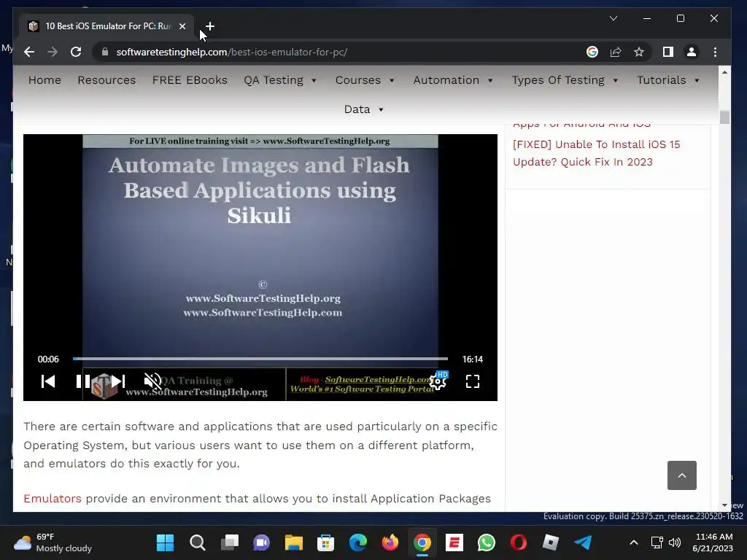Open the Chat app on taskbar

[262, 542]
